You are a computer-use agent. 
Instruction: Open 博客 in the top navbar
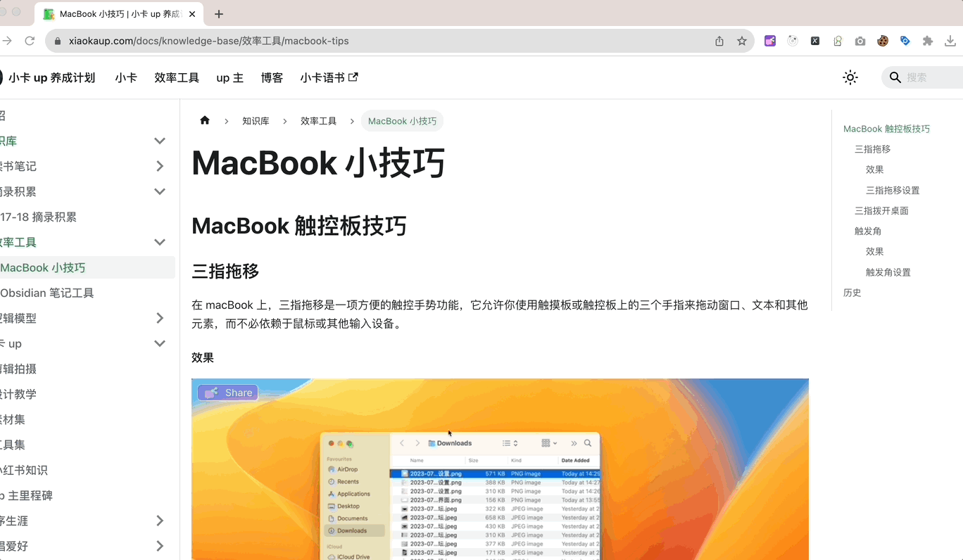(272, 77)
